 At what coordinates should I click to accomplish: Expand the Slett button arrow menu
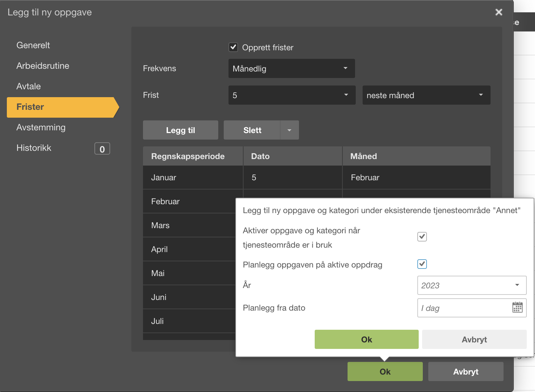(x=289, y=130)
